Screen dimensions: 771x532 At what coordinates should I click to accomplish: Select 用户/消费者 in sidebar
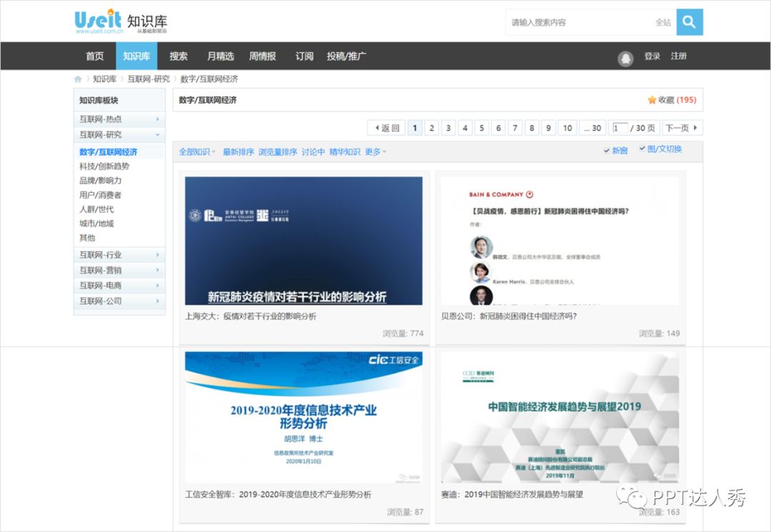(101, 195)
